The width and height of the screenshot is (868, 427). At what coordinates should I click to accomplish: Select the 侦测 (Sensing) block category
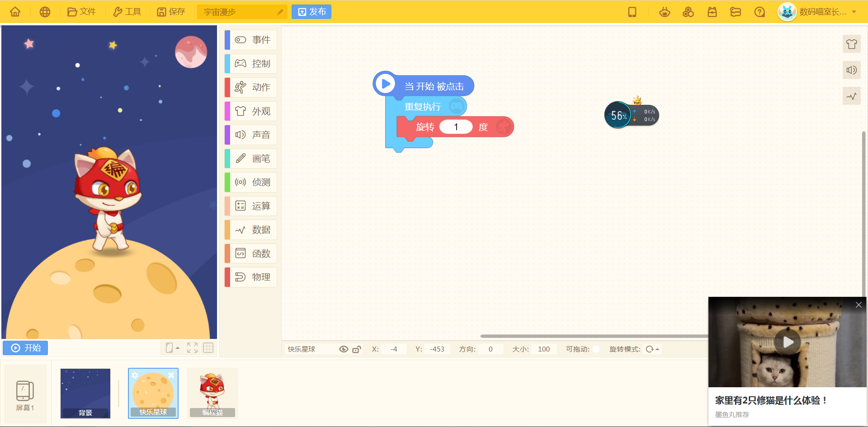click(x=251, y=182)
